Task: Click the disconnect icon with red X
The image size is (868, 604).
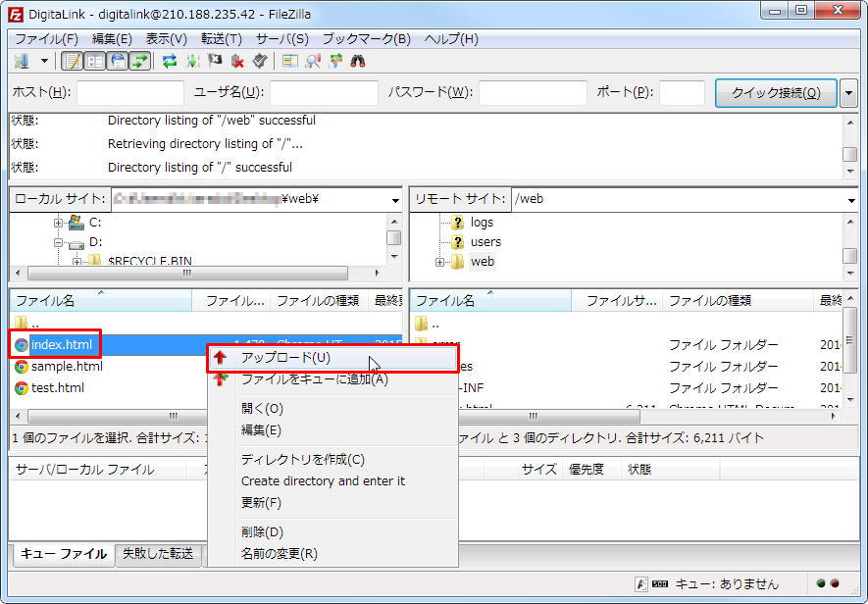Action: pyautogui.click(x=237, y=61)
